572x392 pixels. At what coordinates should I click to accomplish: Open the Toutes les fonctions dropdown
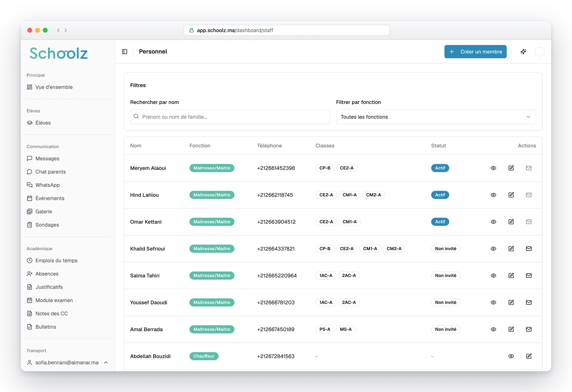click(x=436, y=117)
